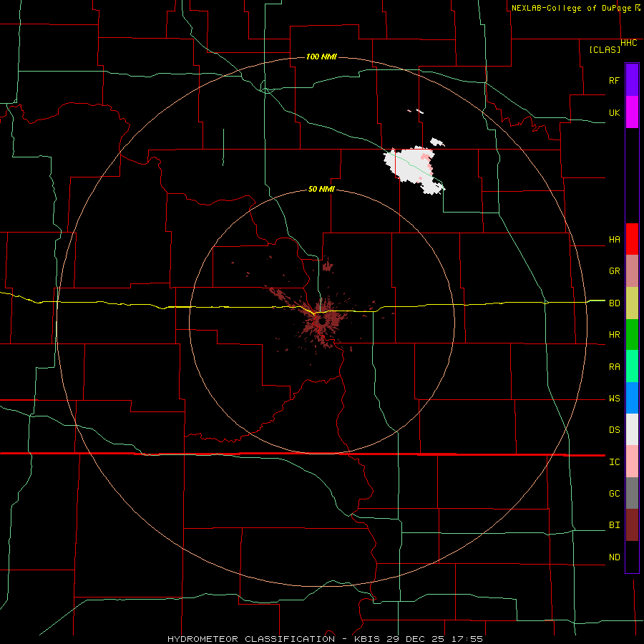Click the 'HA' legend label
The width and height of the screenshot is (644, 644).
614,240
